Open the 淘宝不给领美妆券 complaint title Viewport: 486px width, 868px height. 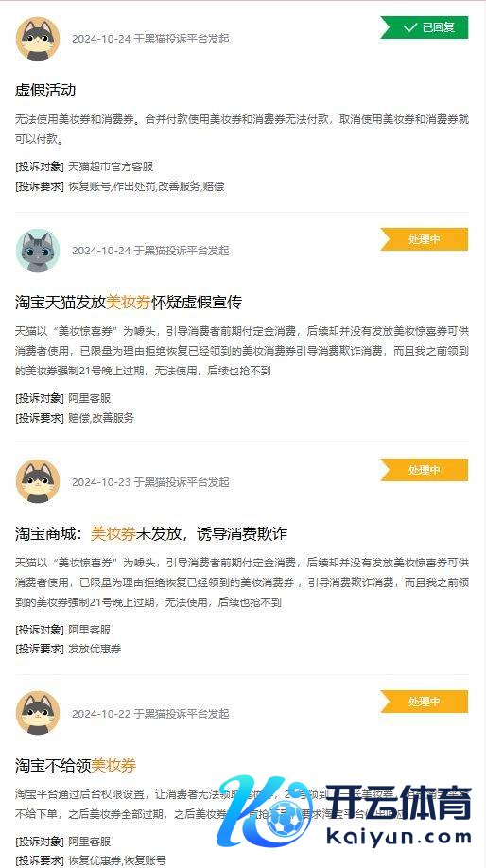point(76,766)
